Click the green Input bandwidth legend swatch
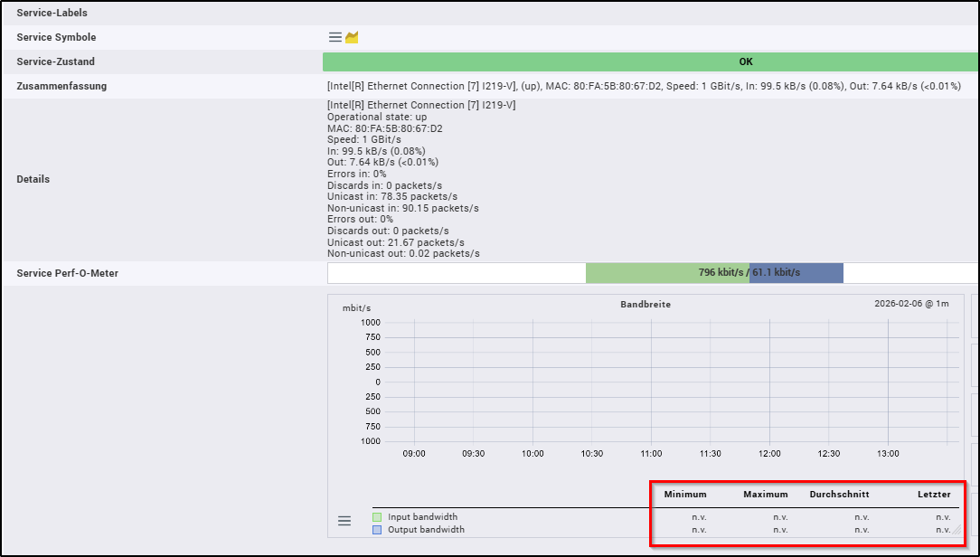Viewport: 980px width, 557px height. pyautogui.click(x=377, y=517)
